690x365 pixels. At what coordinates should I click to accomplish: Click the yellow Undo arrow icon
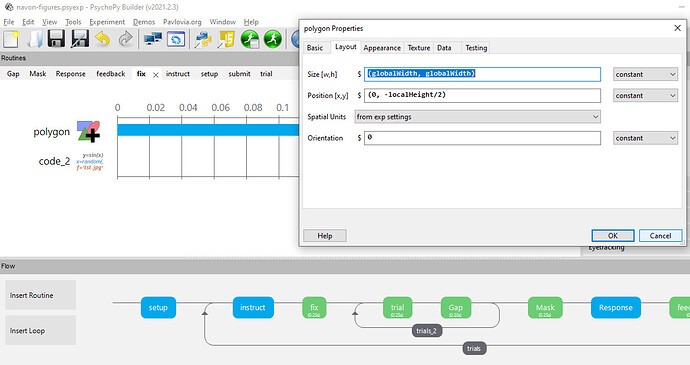(103, 39)
